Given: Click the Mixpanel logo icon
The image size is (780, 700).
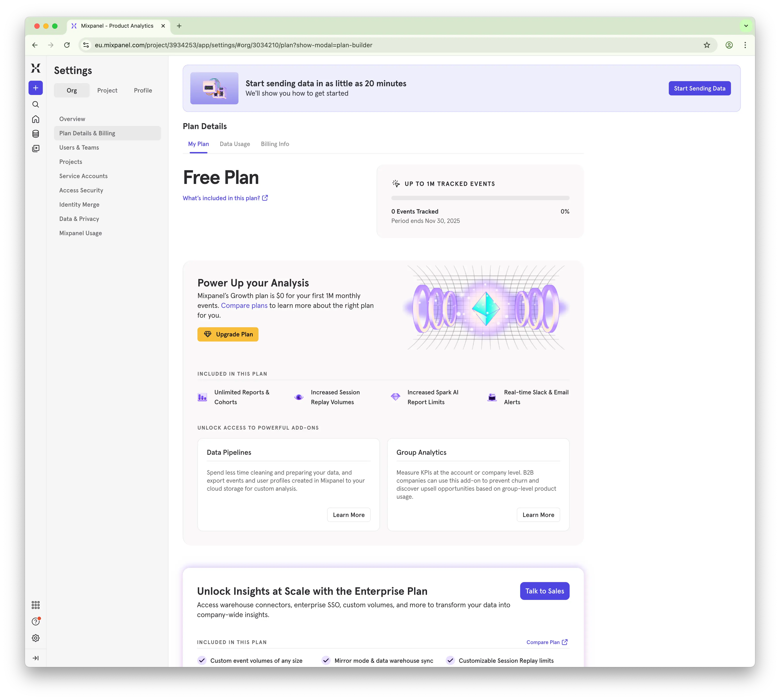Looking at the screenshot, I should 36,68.
